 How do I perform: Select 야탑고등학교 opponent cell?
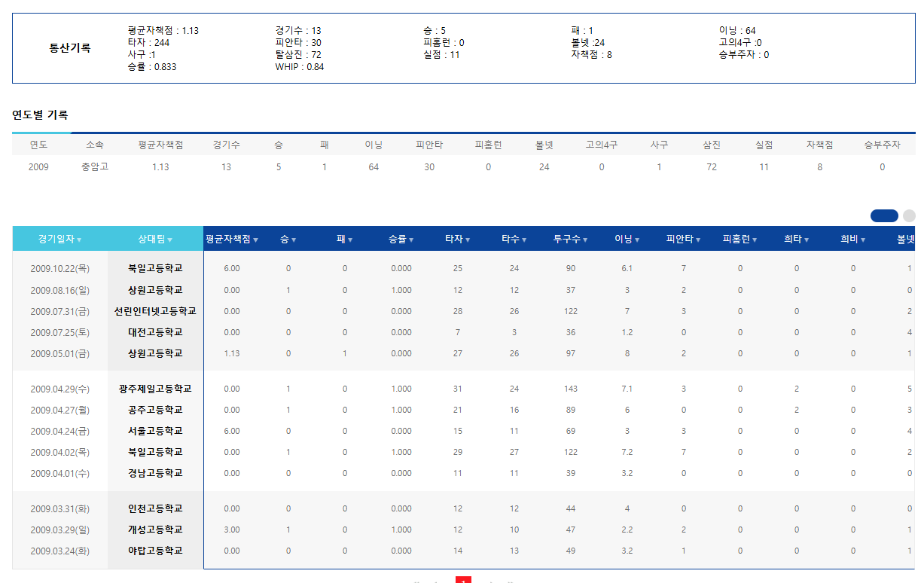[155, 551]
